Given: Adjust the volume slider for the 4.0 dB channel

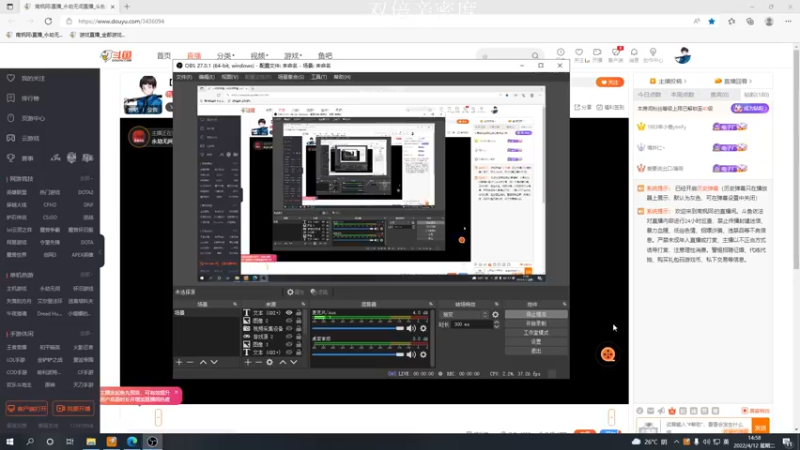Looking at the screenshot, I should 358,329.
